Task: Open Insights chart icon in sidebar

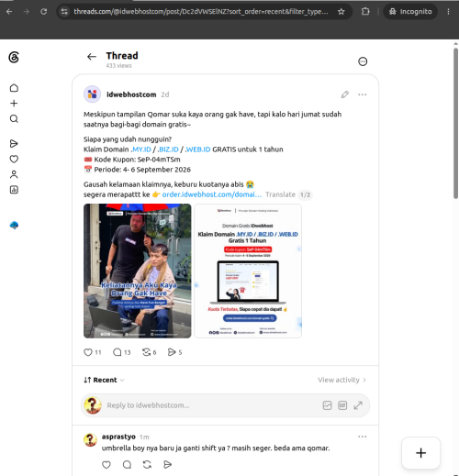Action: pos(14,190)
